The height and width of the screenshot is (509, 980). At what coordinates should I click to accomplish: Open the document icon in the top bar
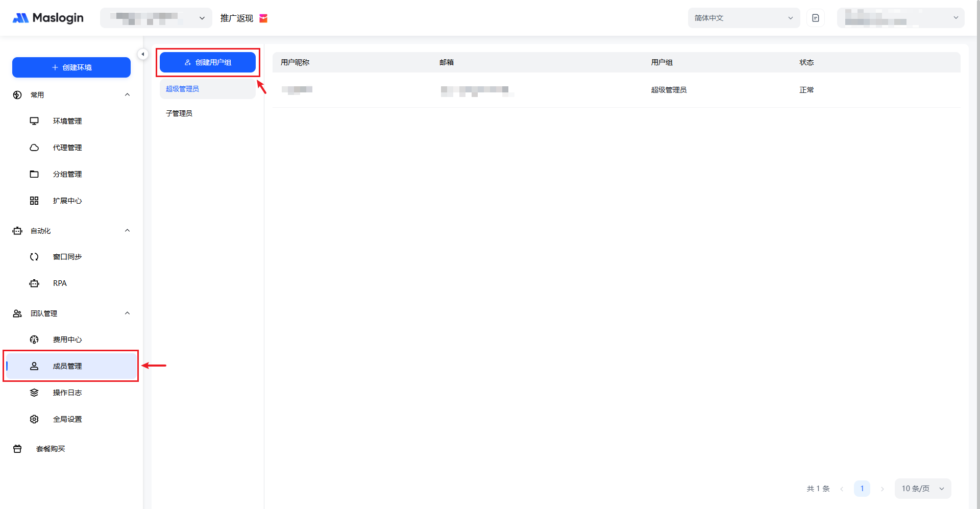coord(816,18)
